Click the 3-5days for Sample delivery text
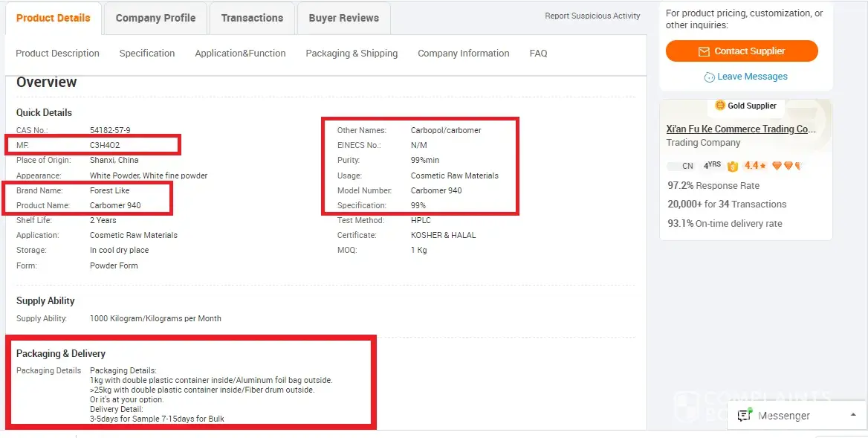 [158, 419]
